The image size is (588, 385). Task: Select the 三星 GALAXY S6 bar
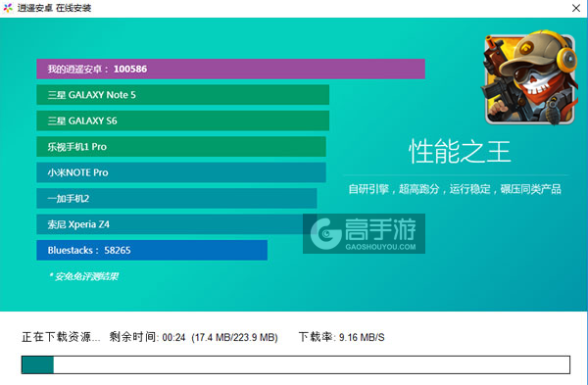pos(182,120)
